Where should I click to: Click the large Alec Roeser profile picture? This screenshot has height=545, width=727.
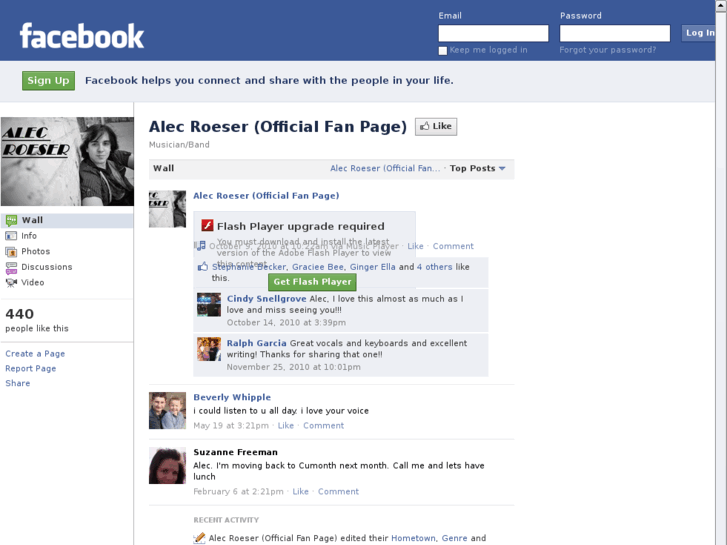pyautogui.click(x=67, y=161)
